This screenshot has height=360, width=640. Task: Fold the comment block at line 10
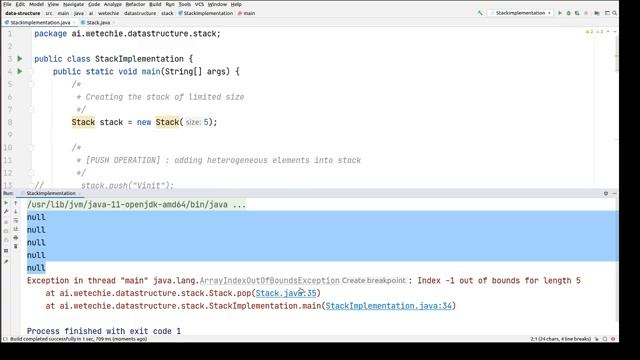coord(31,148)
